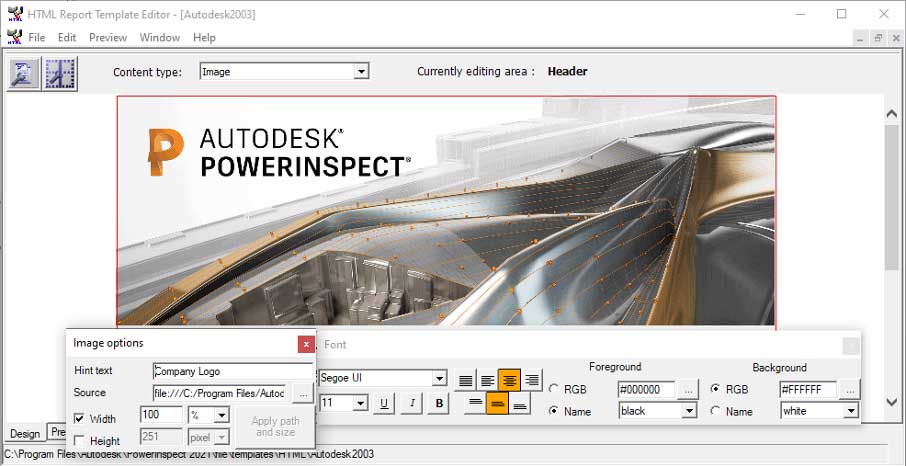
Task: Toggle underline text formatting
Action: (384, 403)
